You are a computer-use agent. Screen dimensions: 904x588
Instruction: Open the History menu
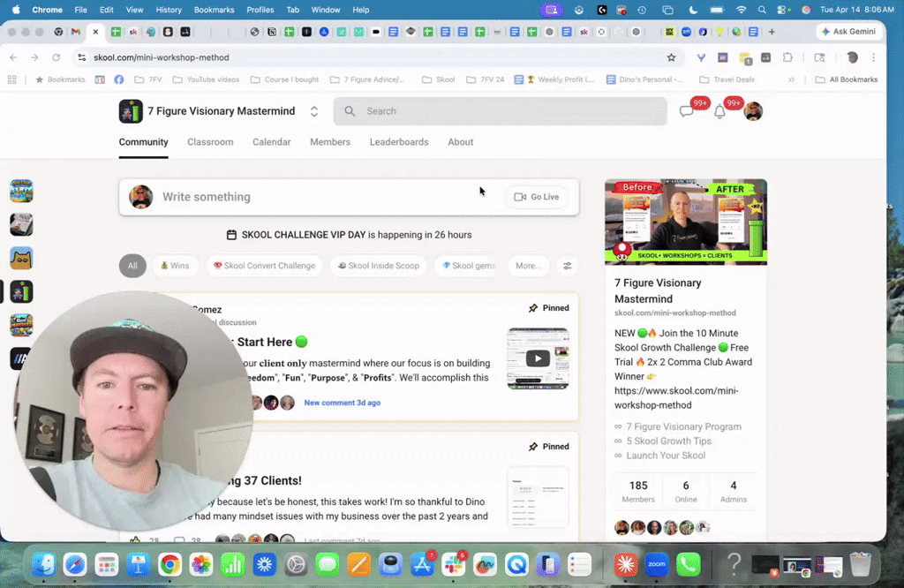tap(169, 10)
